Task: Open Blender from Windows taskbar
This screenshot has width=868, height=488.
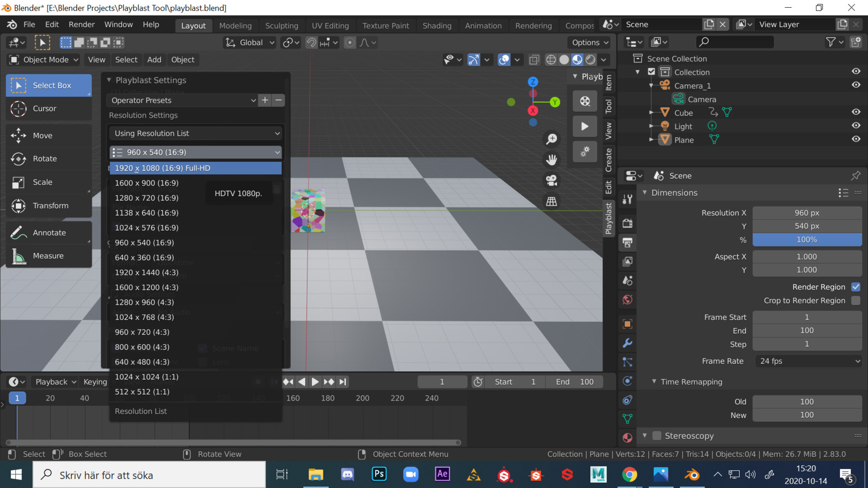Action: 692,475
